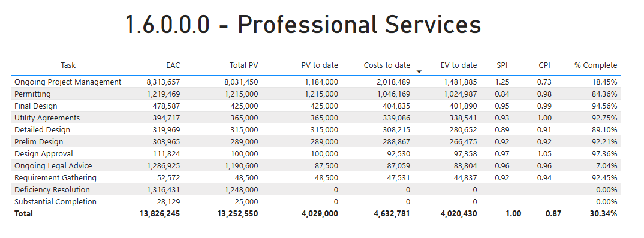The width and height of the screenshot is (644, 238).
Task: Sort by the EV to date header
Action: click(x=459, y=65)
